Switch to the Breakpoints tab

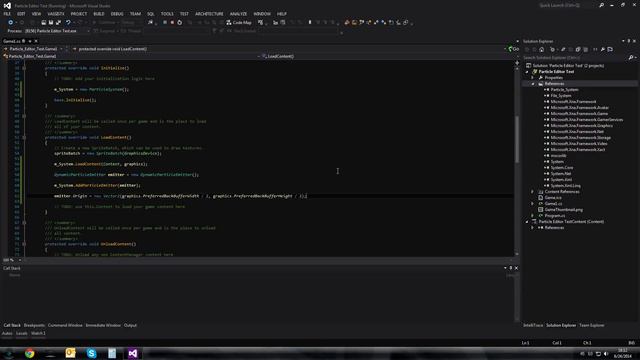point(34,325)
